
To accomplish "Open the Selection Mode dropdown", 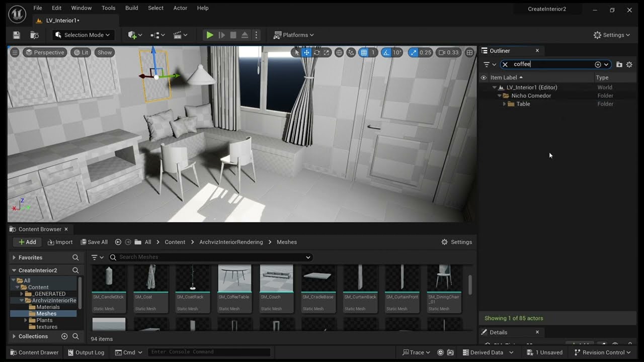I will click(x=84, y=35).
